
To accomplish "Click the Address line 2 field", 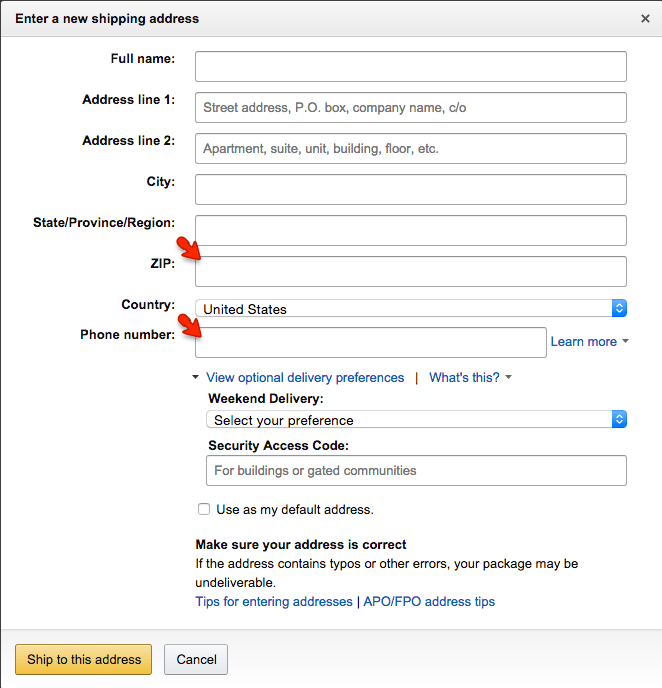I will tap(410, 148).
